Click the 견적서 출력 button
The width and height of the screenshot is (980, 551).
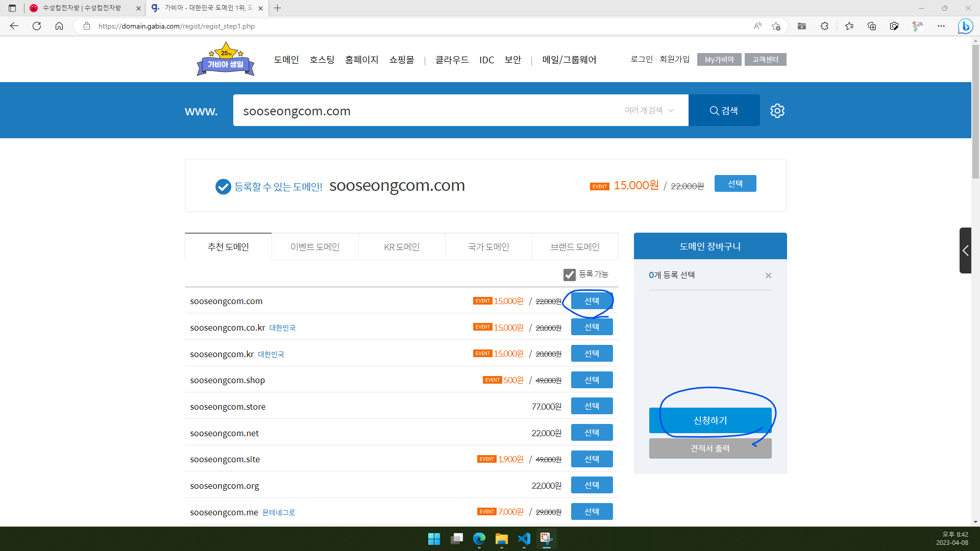(710, 448)
